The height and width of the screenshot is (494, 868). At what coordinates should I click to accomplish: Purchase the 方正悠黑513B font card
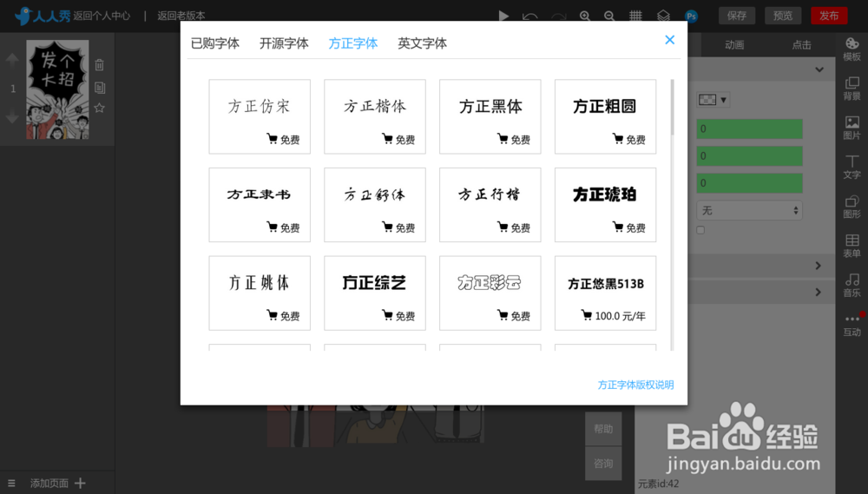[x=606, y=293]
